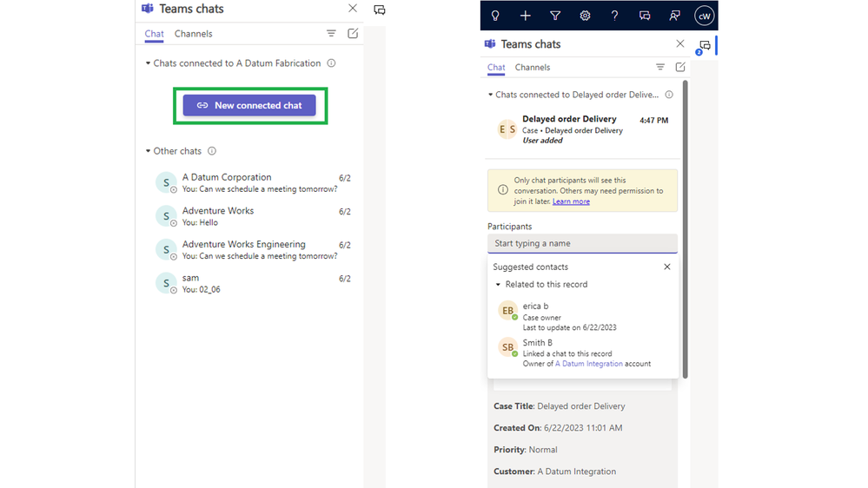This screenshot has width=868, height=488.
Task: Select erica b suggested contact
Action: 582,316
